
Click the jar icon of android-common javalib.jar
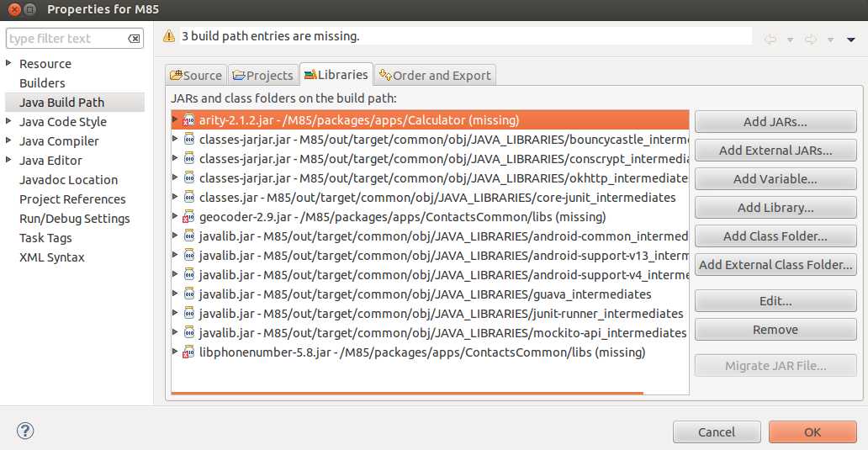188,236
